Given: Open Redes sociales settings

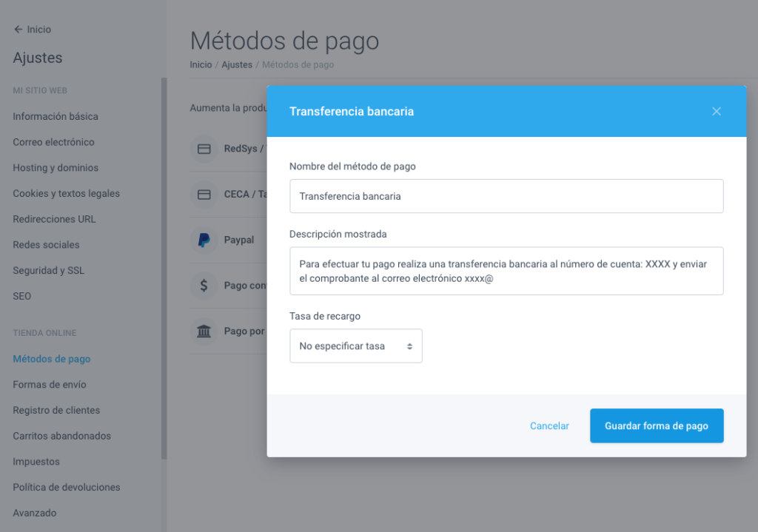Looking at the screenshot, I should 46,244.
